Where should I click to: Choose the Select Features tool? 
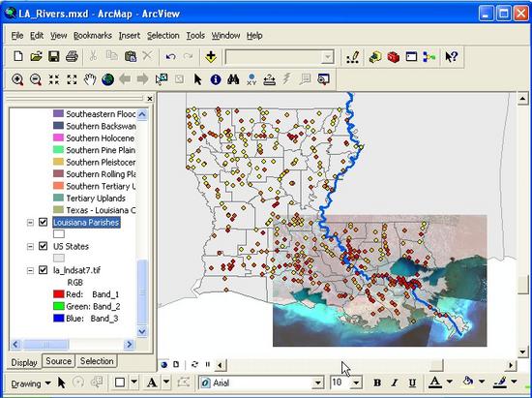pyautogui.click(x=162, y=79)
